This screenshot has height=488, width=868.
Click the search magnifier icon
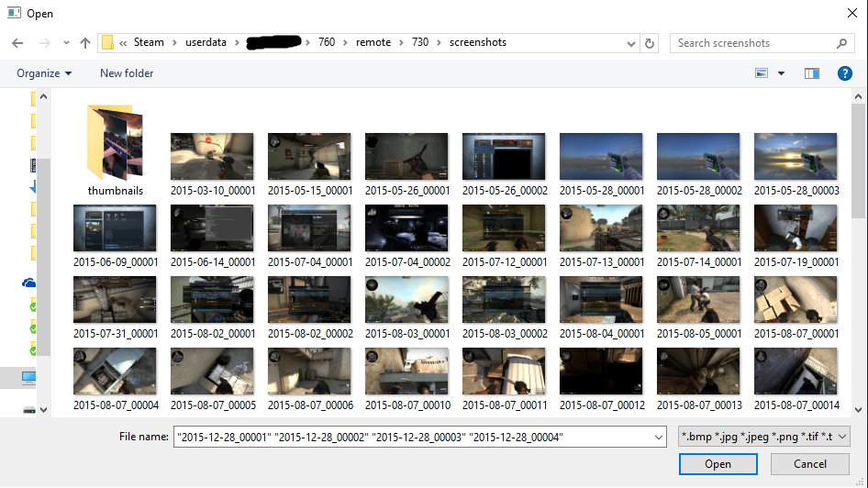coord(841,43)
